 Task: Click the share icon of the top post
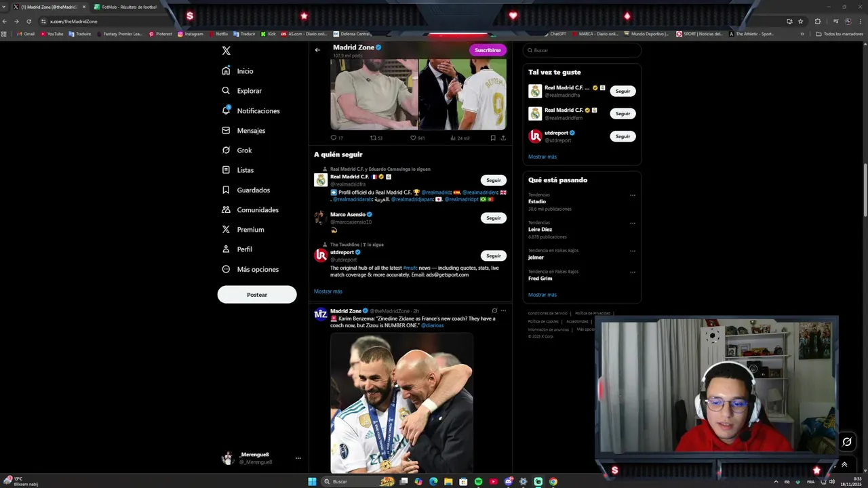pyautogui.click(x=502, y=138)
